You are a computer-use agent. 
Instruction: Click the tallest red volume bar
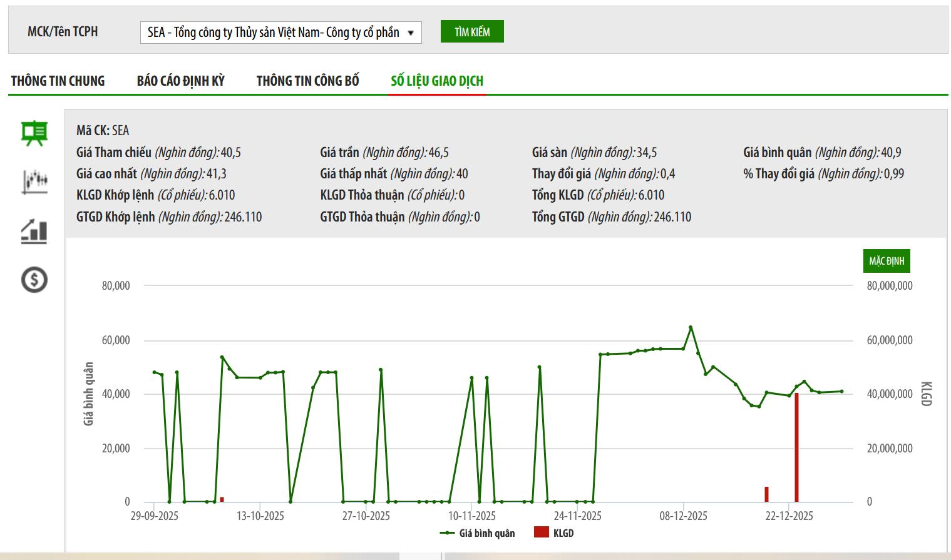(x=796, y=447)
